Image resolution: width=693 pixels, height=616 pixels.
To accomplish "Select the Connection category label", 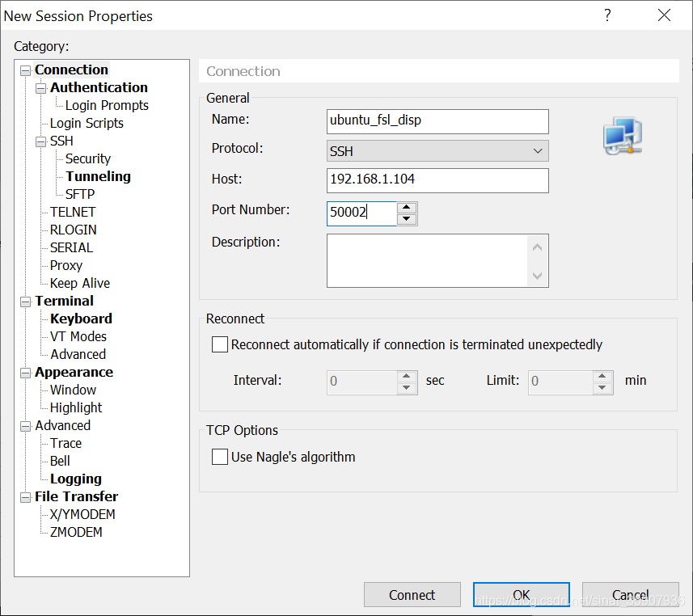I will point(72,70).
